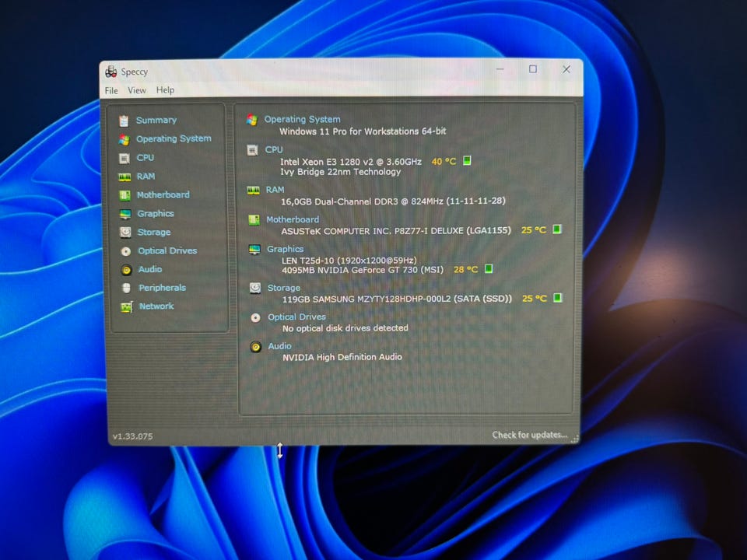Click ASUSTeK P8Z77-I DELUXE motherboard text
Viewport: 747px width, 560px height.
(396, 231)
